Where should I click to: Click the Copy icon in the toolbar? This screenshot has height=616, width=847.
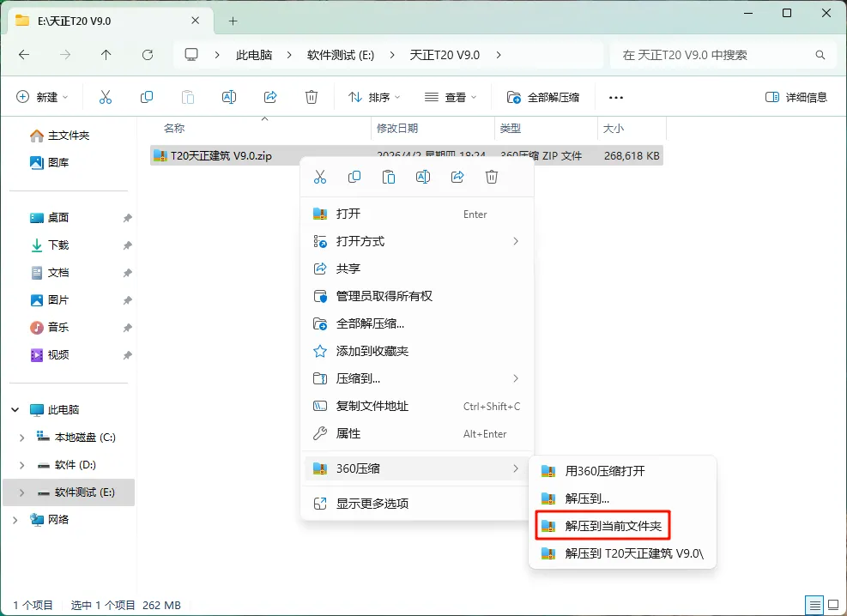click(147, 97)
